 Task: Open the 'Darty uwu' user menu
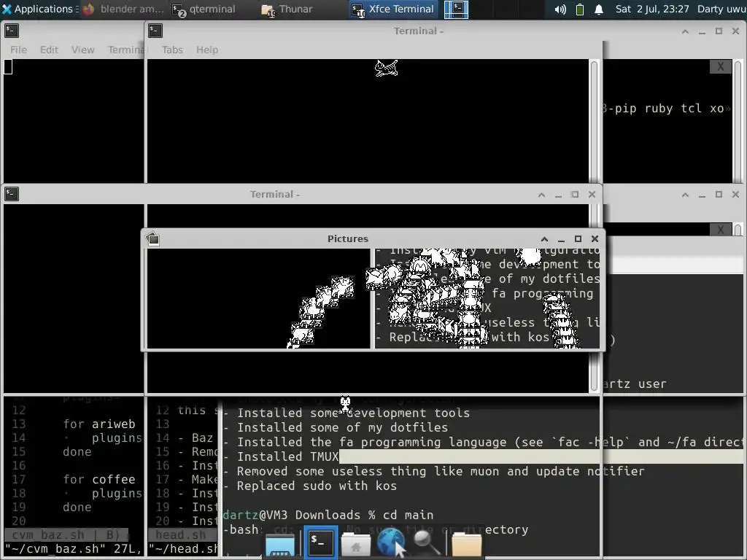pos(721,9)
